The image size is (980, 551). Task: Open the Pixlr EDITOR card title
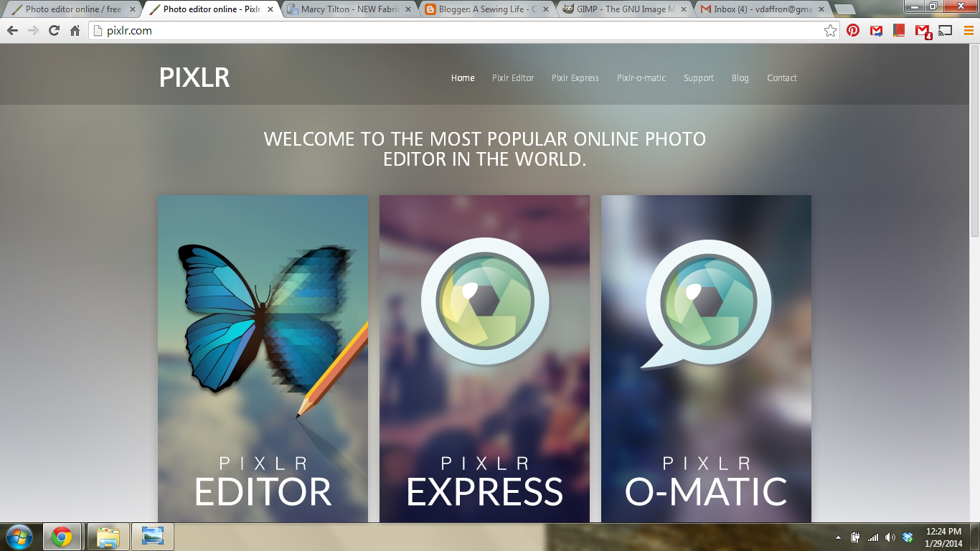click(263, 491)
